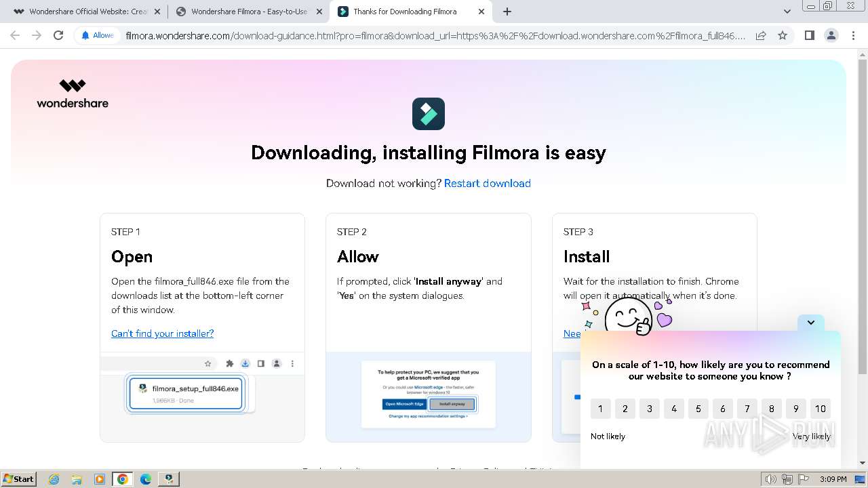This screenshot has width=868, height=488.
Task: Close the Thanks for Downloading Filmora tab
Action: tap(481, 12)
